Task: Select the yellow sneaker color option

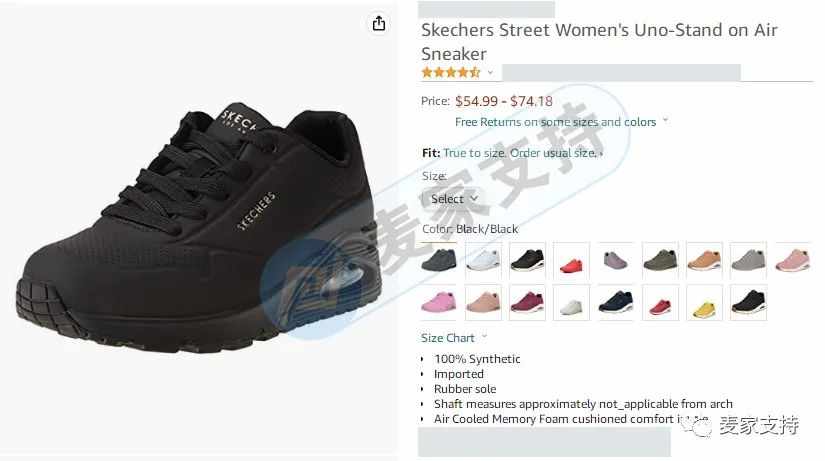Action: 704,303
